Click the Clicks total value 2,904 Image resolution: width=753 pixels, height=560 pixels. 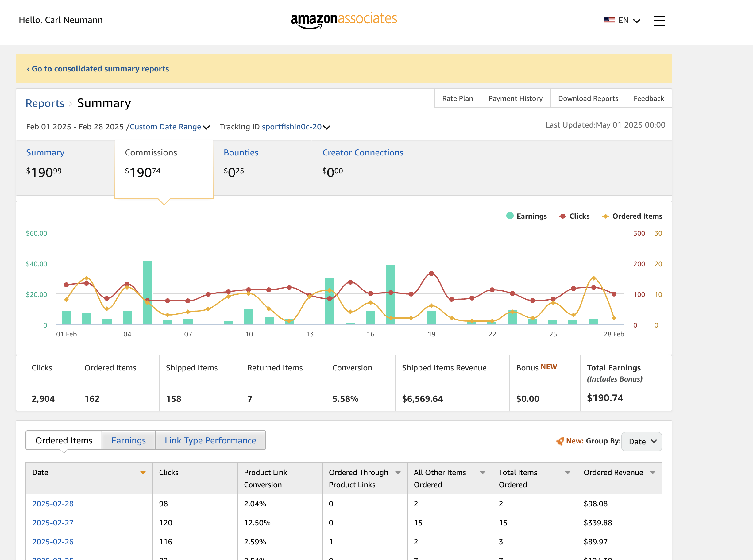(x=43, y=398)
